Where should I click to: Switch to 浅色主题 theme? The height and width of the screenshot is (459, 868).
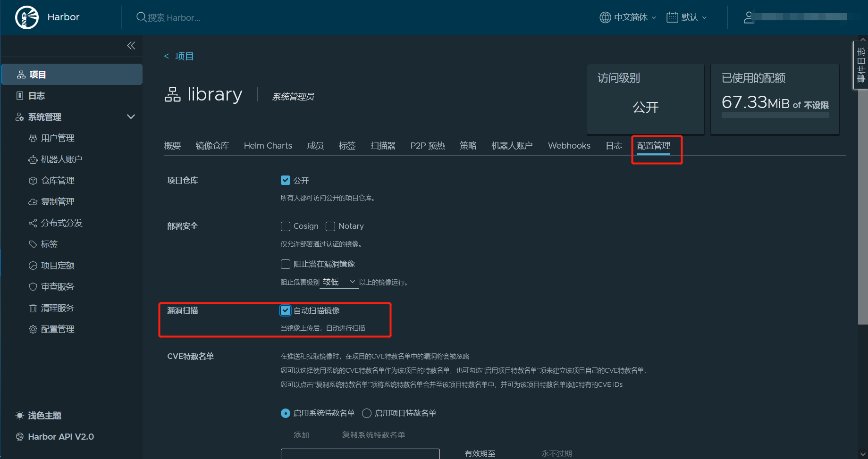point(45,416)
